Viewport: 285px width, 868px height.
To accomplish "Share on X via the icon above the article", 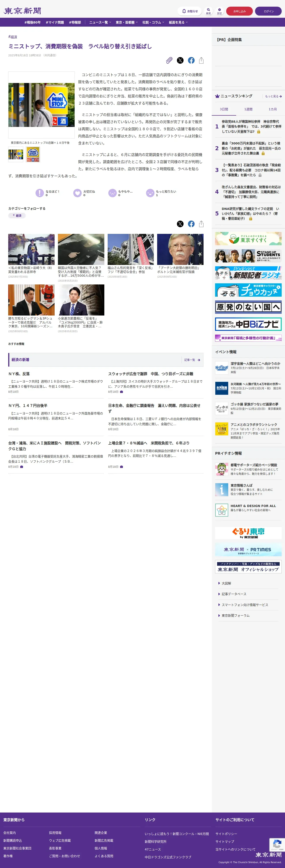I will point(180,60).
